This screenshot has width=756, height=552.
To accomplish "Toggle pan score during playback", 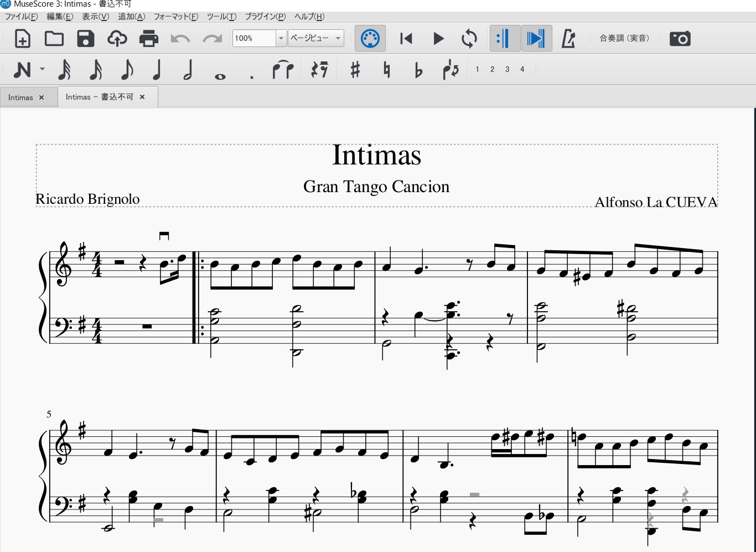I will (536, 39).
